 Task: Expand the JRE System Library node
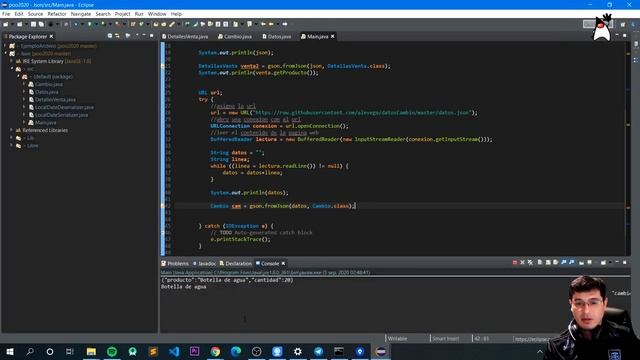point(11,61)
